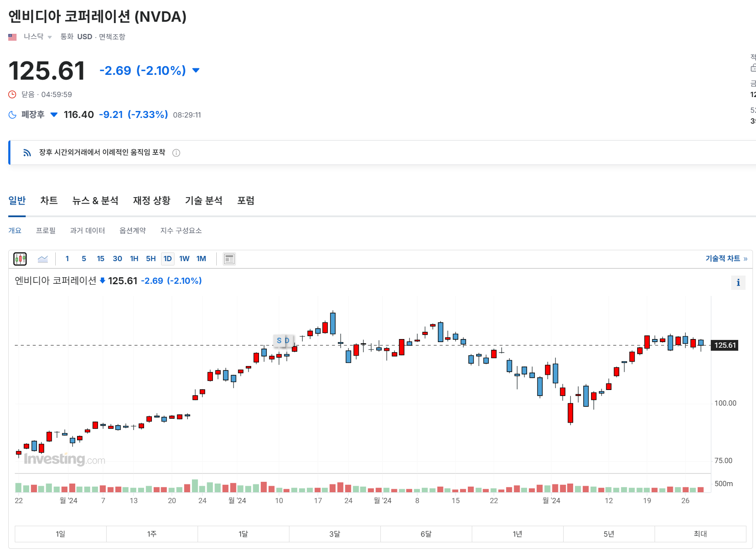Select the 프로필 sub-tab
This screenshot has height=551, width=756.
[x=46, y=231]
